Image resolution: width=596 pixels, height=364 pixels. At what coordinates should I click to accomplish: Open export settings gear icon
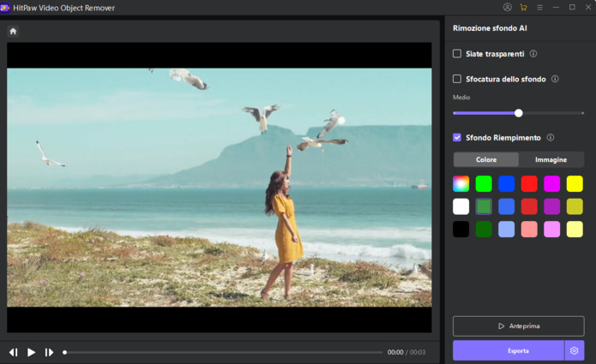pyautogui.click(x=575, y=351)
